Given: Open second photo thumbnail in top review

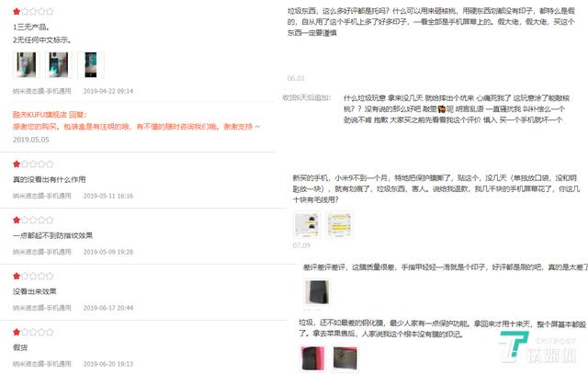Looking at the screenshot, I should pos(59,64).
